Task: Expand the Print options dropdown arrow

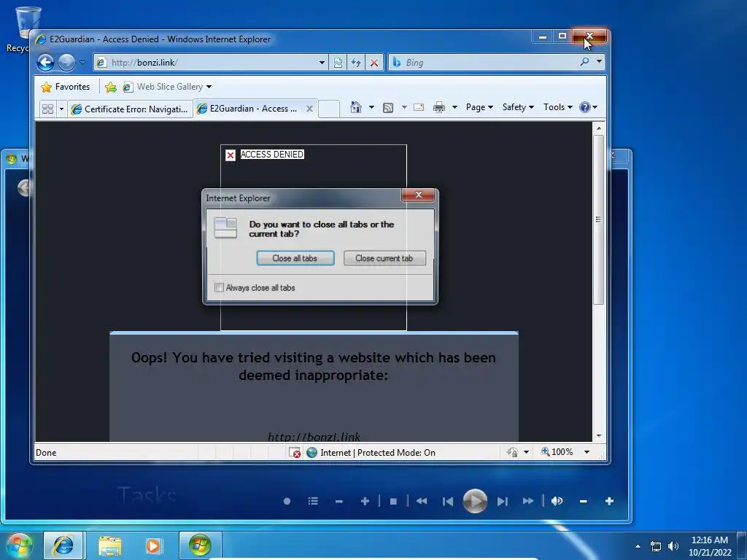Action: (x=454, y=107)
